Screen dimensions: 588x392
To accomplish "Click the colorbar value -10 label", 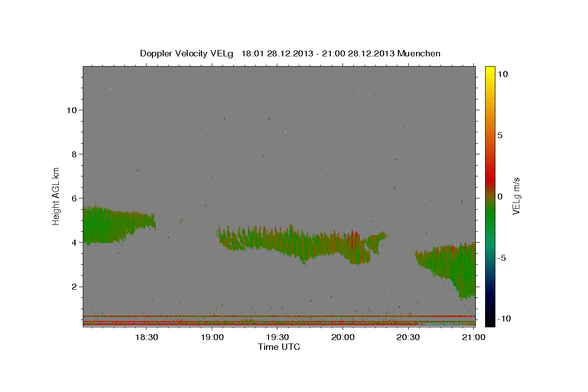I will tap(504, 318).
